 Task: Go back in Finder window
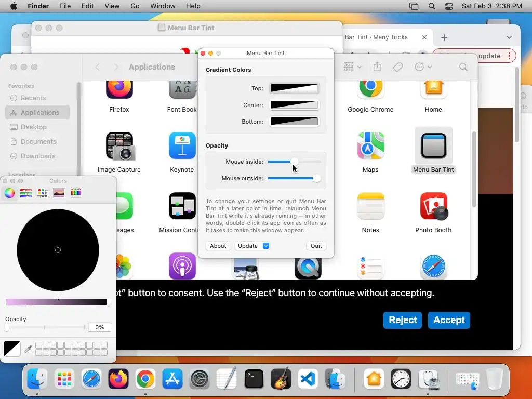coord(98,67)
